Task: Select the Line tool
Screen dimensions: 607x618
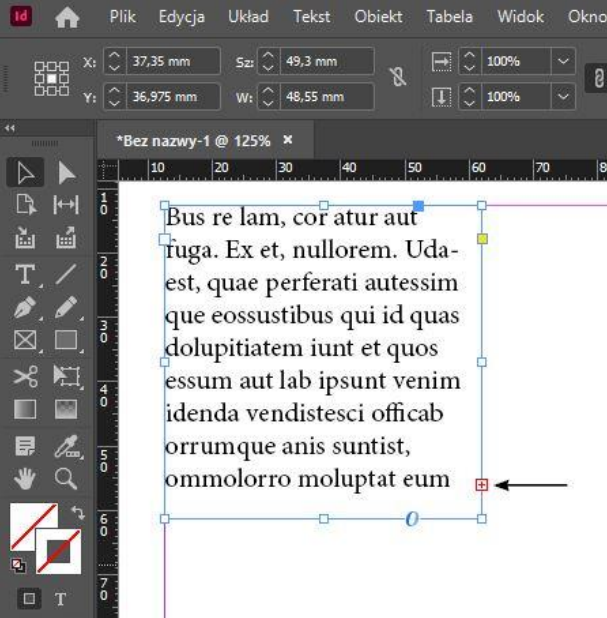Action: (x=66, y=274)
